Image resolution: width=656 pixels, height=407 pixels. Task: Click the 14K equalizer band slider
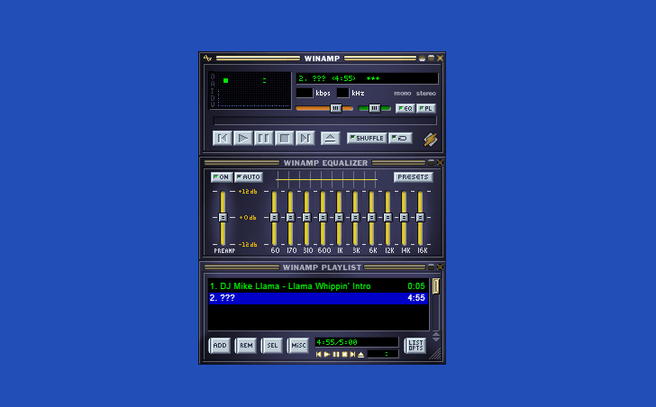[404, 218]
